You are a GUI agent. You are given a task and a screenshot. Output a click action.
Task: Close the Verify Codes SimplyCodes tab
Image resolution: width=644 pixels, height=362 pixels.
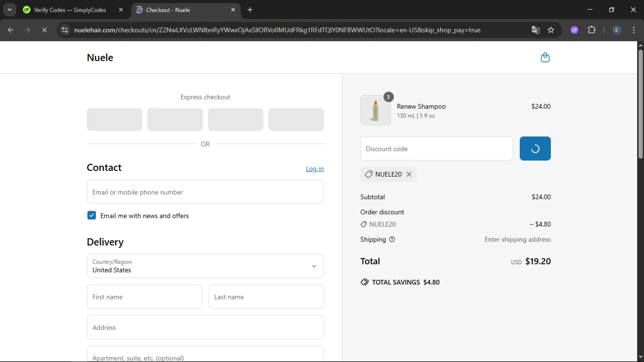click(x=121, y=10)
